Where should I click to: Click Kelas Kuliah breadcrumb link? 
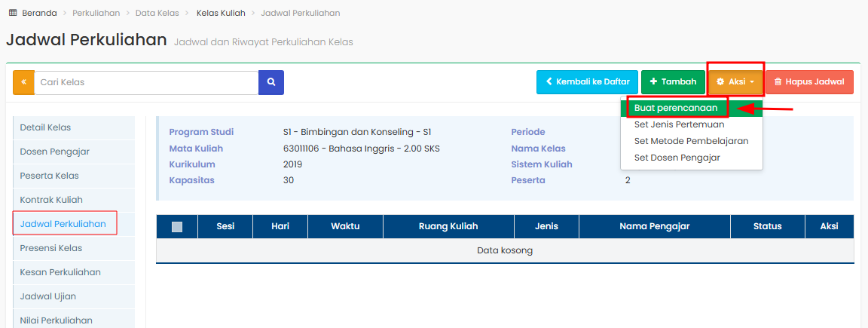(x=221, y=13)
